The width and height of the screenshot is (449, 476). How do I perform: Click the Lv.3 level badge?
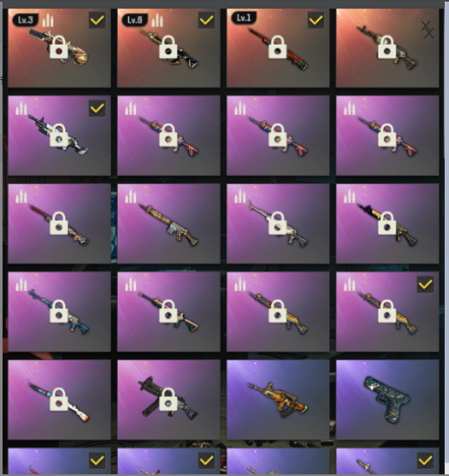click(26, 20)
